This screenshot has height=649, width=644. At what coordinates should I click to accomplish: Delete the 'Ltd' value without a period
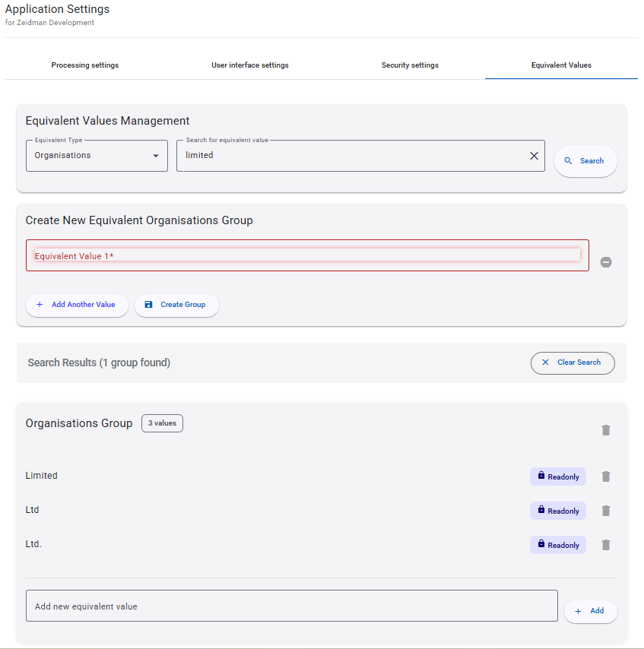click(x=606, y=511)
